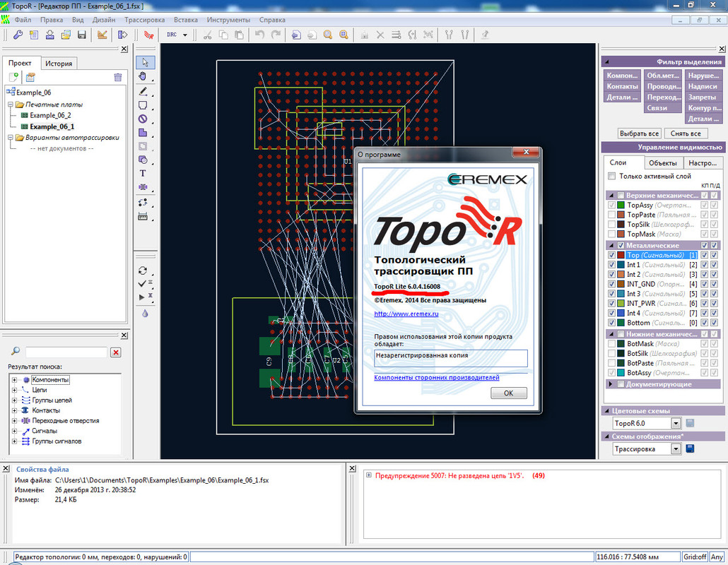The image size is (728, 565).
Task: Toggle Bottom layer visibility checkbox
Action: (x=611, y=323)
